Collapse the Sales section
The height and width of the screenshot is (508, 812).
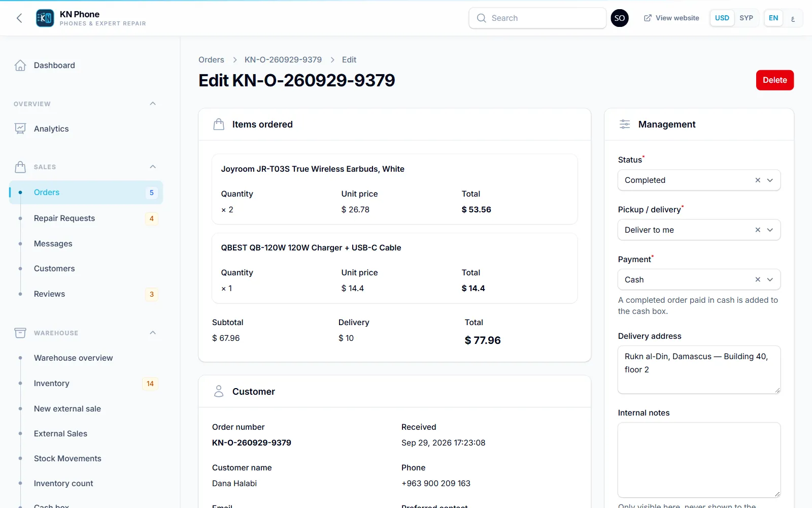pyautogui.click(x=153, y=167)
